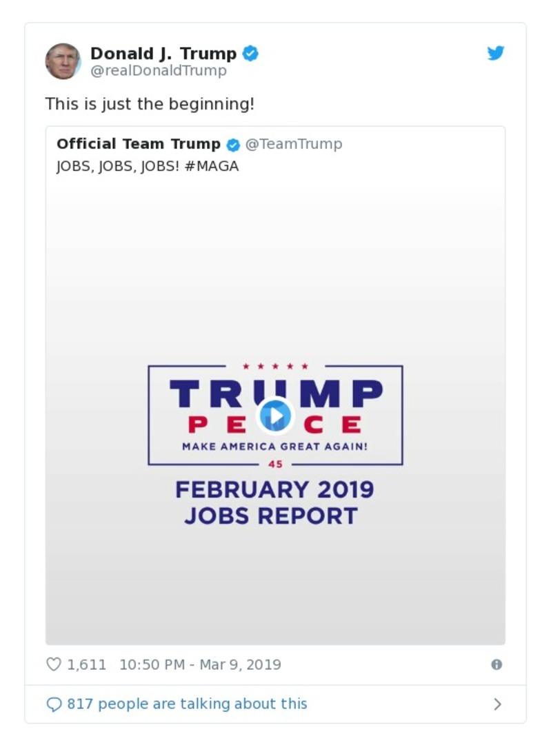551x756 pixels.
Task: Click the Twitter bird logo
Action: [496, 52]
